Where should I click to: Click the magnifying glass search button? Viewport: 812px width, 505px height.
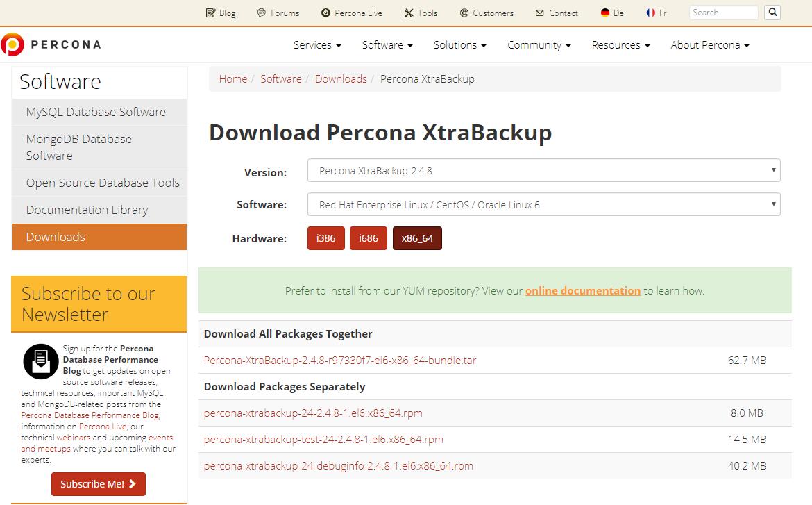[772, 13]
